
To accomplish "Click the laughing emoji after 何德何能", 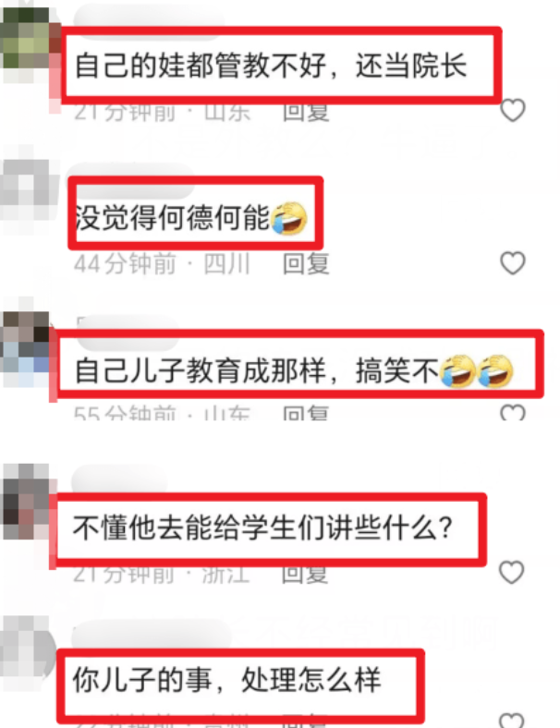I will point(289,218).
